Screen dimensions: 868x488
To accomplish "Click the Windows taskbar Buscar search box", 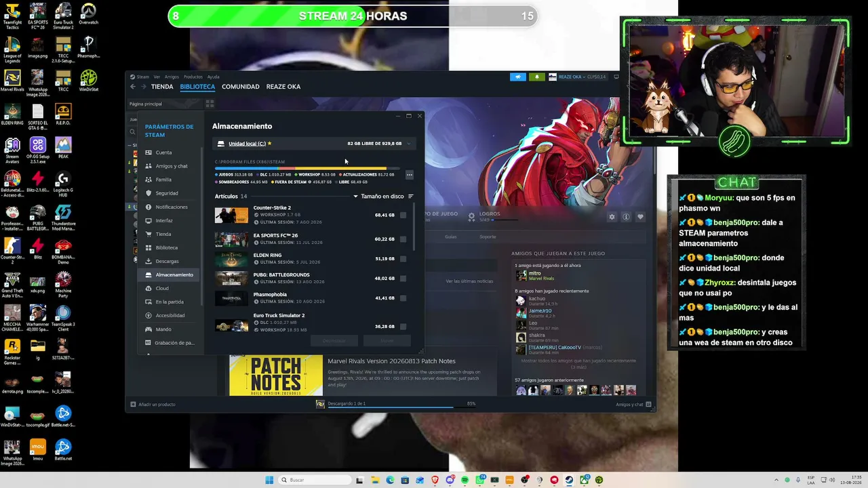I will [313, 480].
